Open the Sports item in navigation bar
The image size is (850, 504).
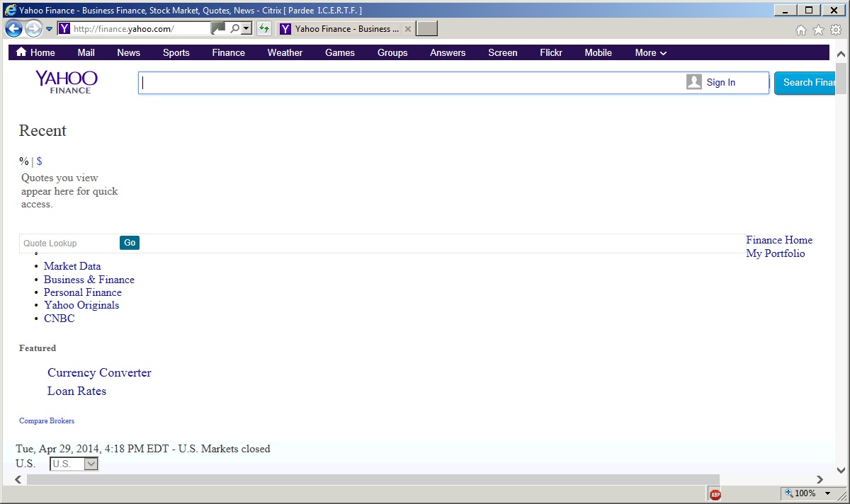click(x=176, y=52)
